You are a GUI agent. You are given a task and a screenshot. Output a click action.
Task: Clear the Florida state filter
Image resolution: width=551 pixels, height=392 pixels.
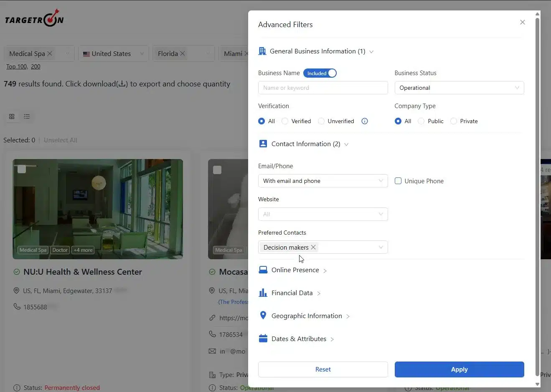[x=183, y=53]
